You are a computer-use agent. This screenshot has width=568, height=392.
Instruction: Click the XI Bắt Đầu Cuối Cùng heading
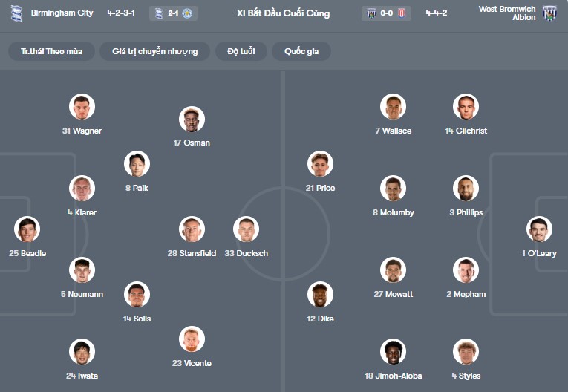tap(283, 13)
